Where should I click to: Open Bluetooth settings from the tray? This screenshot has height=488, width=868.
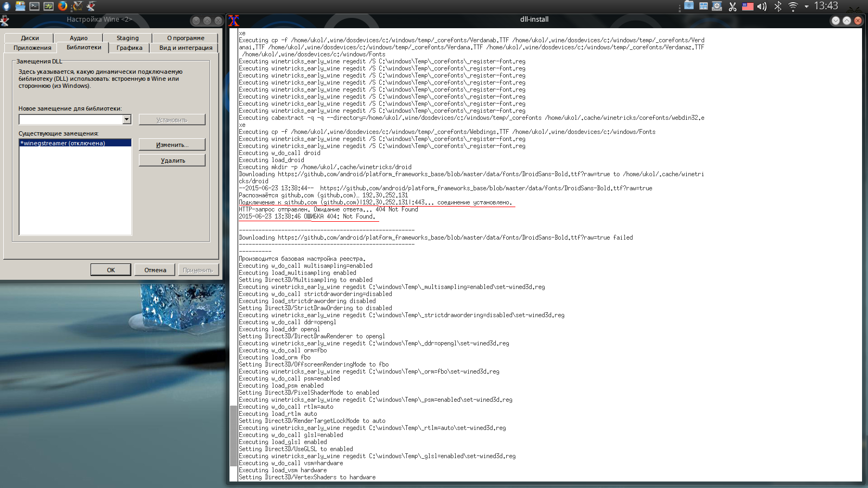click(x=777, y=7)
